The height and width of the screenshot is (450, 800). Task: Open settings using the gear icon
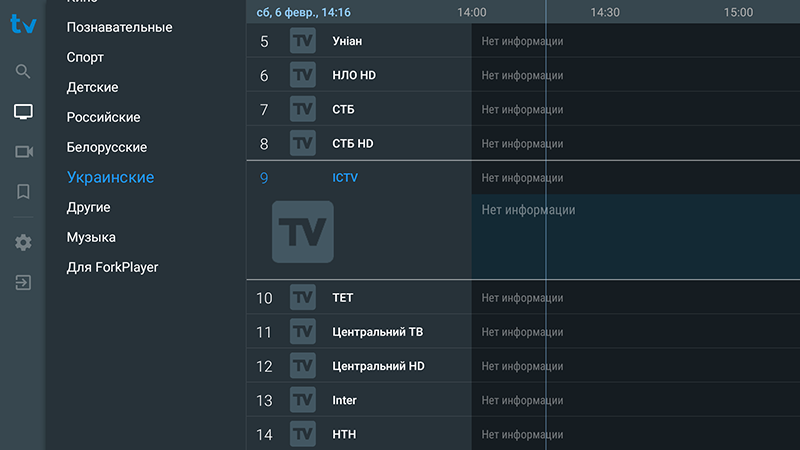[23, 242]
